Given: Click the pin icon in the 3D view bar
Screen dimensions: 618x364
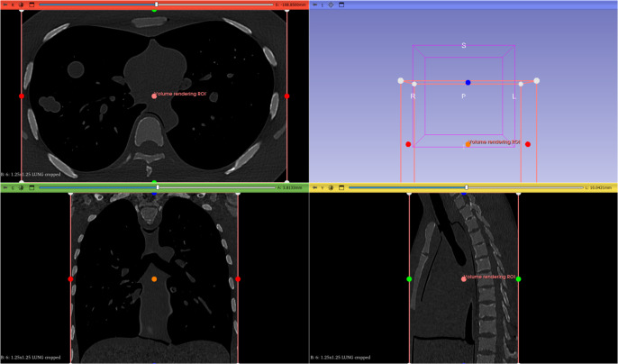Looking at the screenshot, I should tap(315, 5).
